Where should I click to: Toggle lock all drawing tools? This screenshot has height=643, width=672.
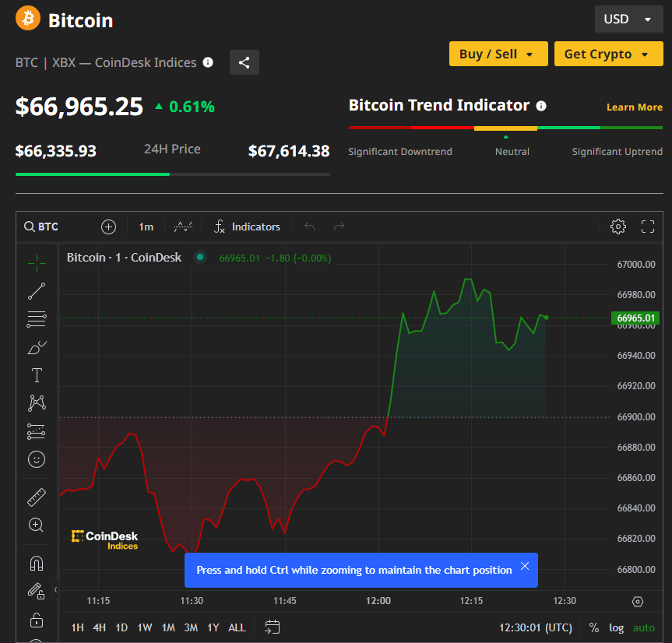coord(37,620)
